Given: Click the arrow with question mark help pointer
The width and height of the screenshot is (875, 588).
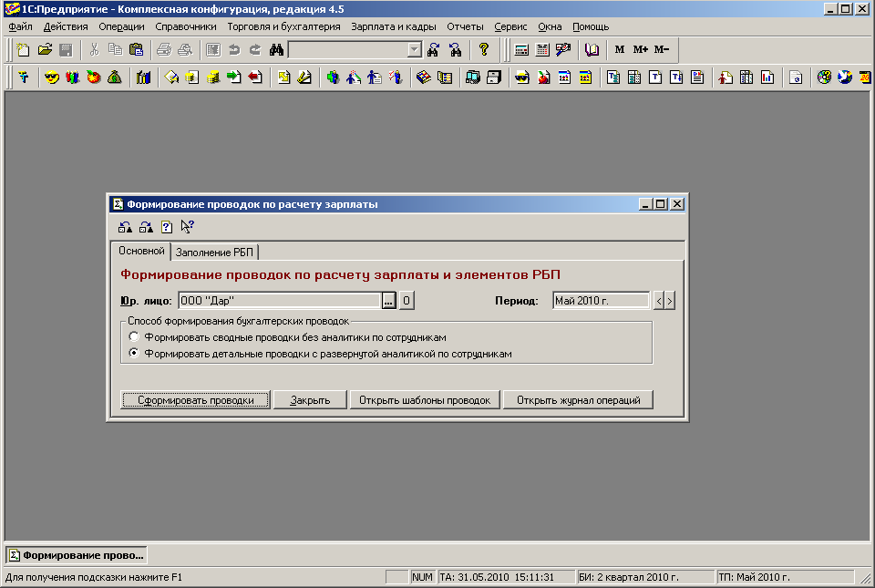Looking at the screenshot, I should (188, 227).
